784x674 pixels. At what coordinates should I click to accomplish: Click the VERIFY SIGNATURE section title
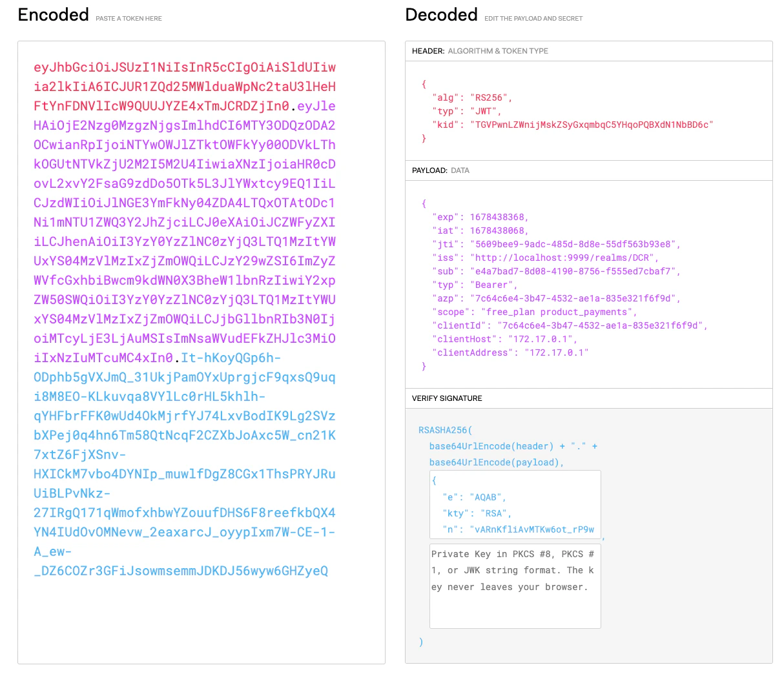click(x=447, y=398)
